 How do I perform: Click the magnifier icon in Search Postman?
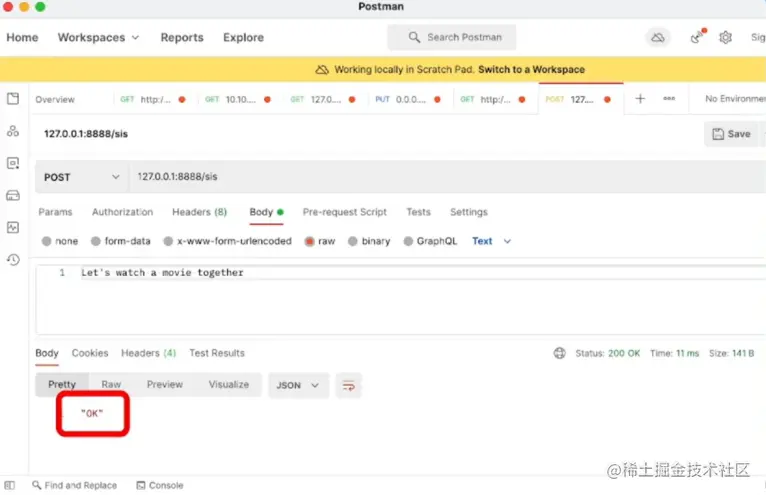click(414, 37)
